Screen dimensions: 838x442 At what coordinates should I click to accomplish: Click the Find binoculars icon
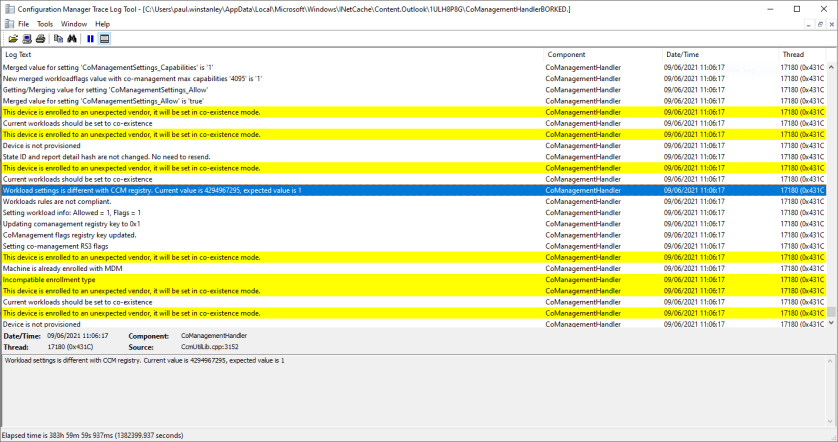coord(72,39)
